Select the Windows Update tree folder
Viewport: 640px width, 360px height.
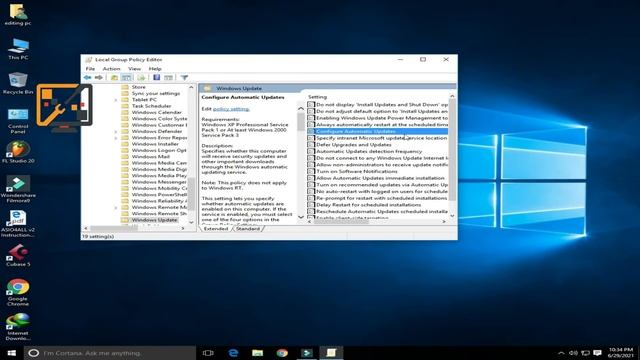coord(154,220)
